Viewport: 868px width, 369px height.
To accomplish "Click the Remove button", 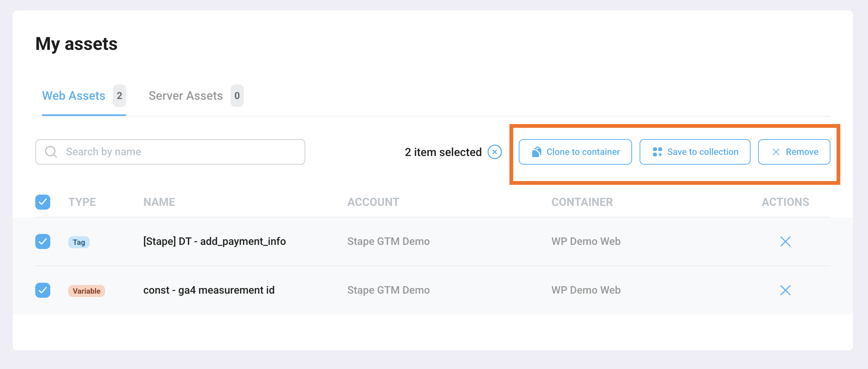I will tap(794, 152).
